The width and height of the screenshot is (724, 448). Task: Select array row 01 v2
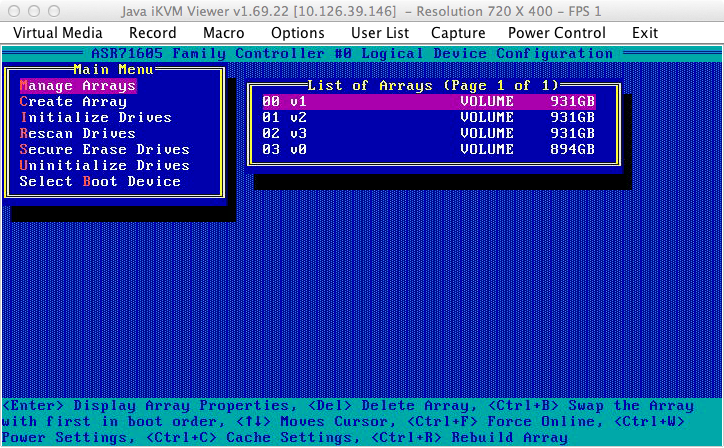(x=428, y=117)
